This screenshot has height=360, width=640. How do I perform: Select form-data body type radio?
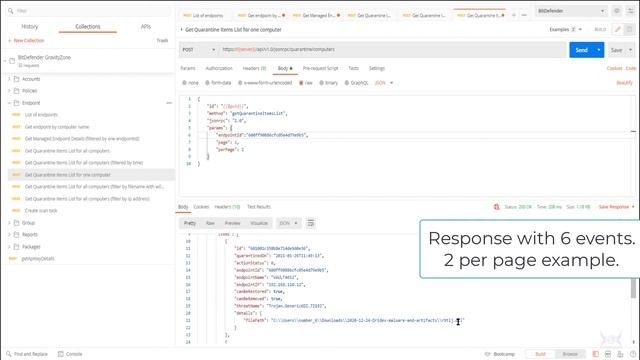[x=207, y=83]
